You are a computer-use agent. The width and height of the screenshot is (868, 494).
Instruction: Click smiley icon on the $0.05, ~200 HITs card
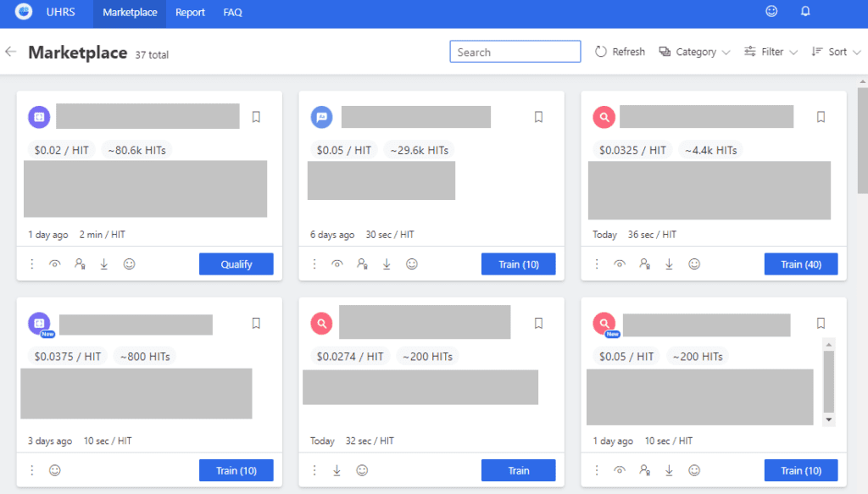click(694, 470)
